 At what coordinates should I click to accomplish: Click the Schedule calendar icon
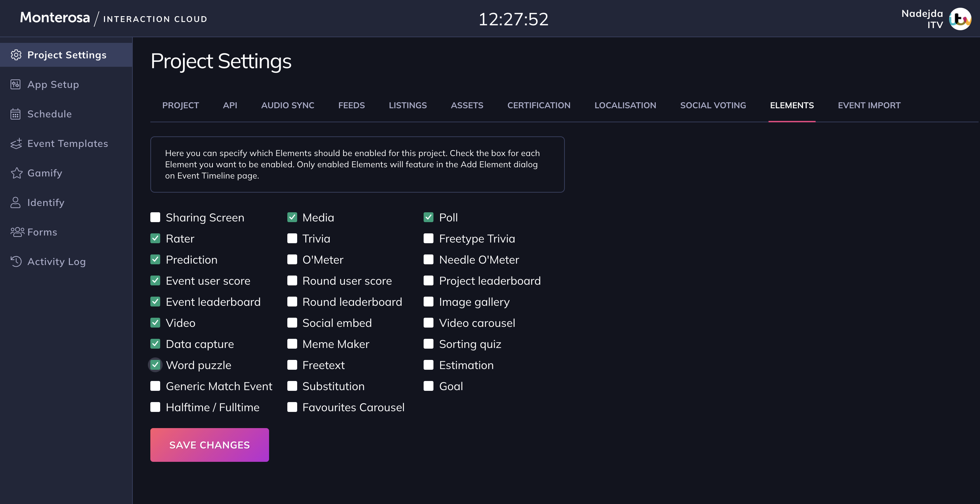tap(15, 114)
